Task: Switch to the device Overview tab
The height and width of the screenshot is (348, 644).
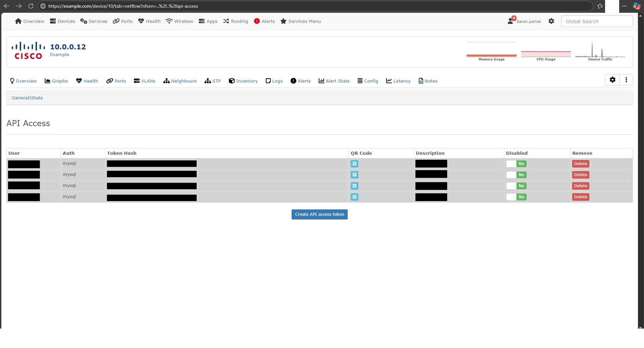Action: 23,81
